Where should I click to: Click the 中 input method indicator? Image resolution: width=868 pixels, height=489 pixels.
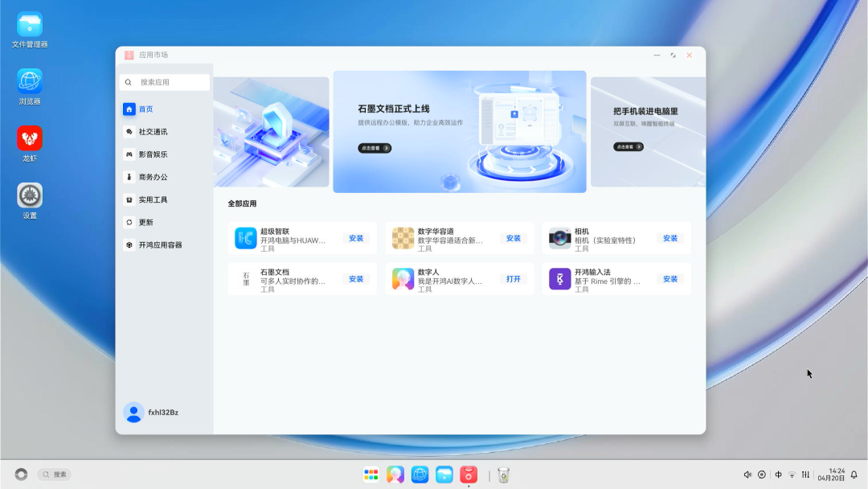coord(777,475)
